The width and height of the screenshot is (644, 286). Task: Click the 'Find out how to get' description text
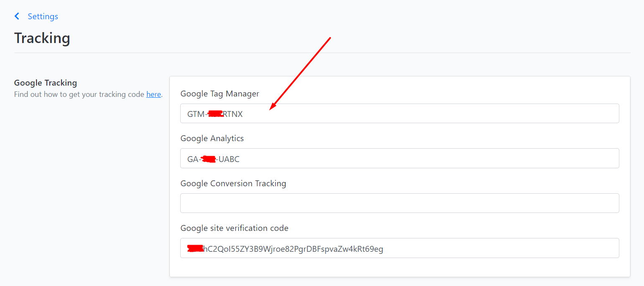coord(46,94)
